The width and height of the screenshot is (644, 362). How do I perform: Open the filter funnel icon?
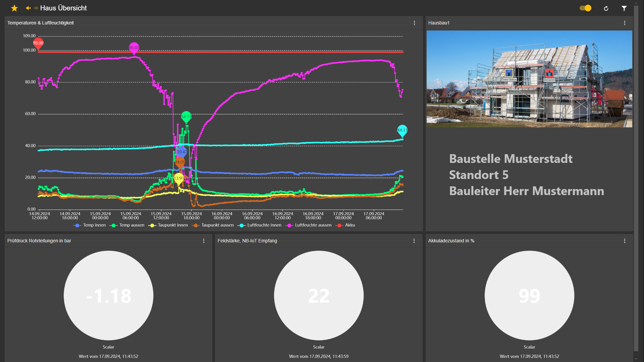tap(624, 8)
